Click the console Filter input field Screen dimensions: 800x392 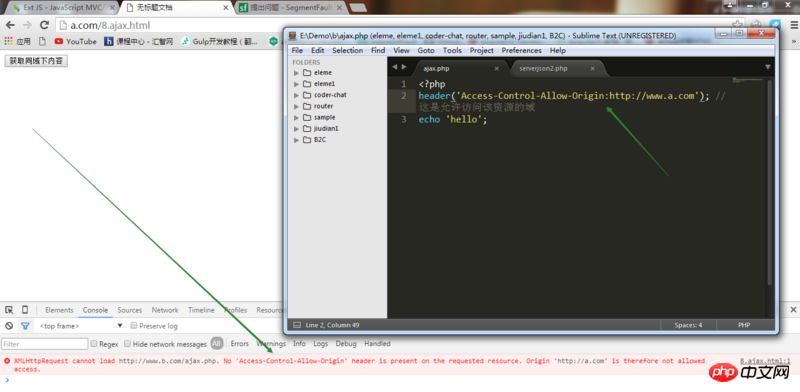[45, 344]
